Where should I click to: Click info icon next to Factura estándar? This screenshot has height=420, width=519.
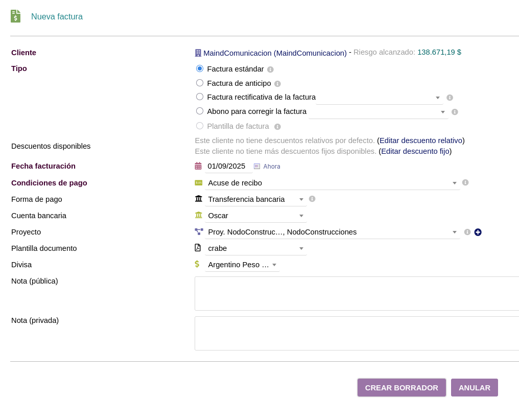pos(270,69)
